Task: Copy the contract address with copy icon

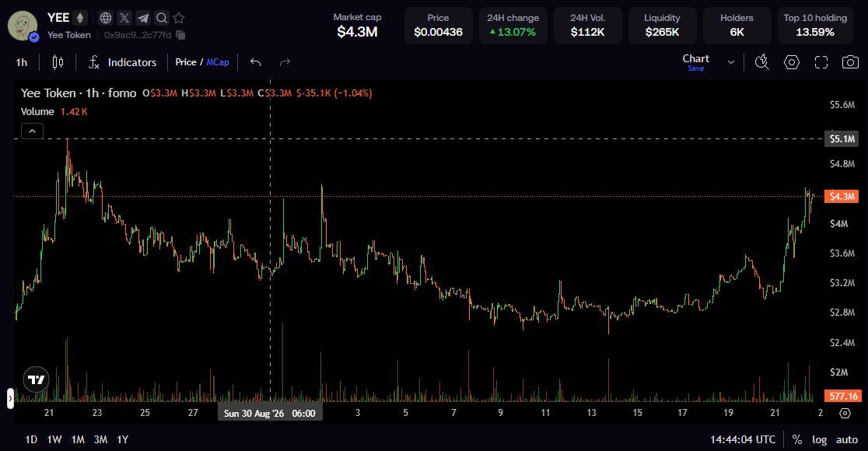Action: coord(180,35)
